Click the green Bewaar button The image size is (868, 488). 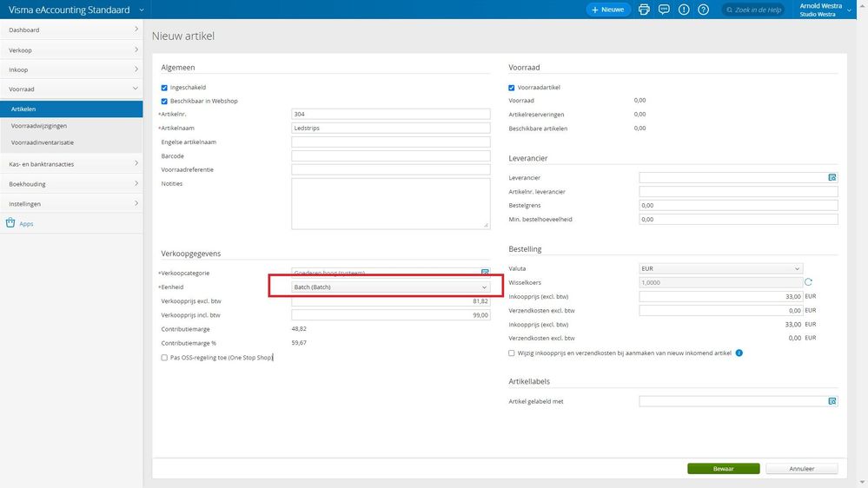coord(723,469)
